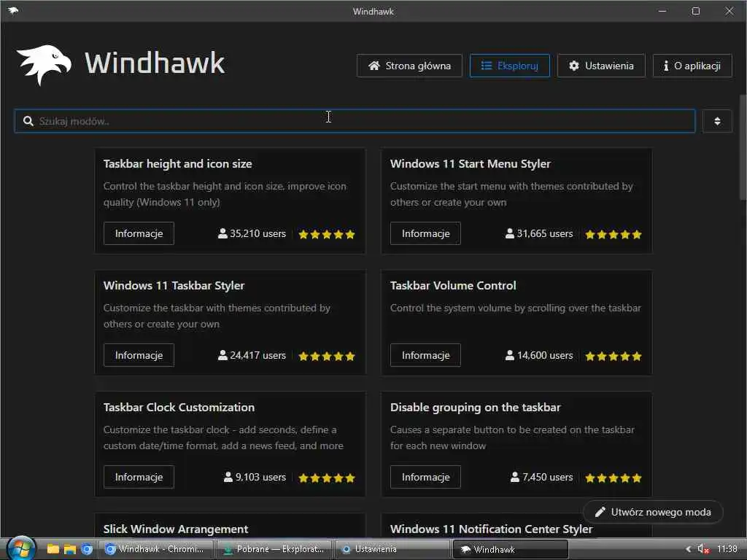Click the Windows 11 Start Menu Styler title

pyautogui.click(x=471, y=164)
